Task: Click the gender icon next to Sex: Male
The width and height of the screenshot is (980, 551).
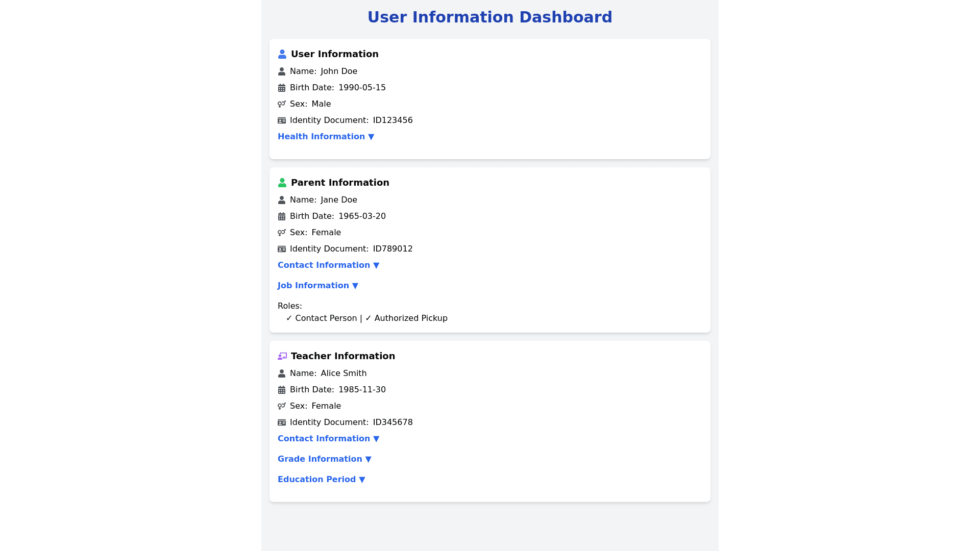Action: click(282, 104)
